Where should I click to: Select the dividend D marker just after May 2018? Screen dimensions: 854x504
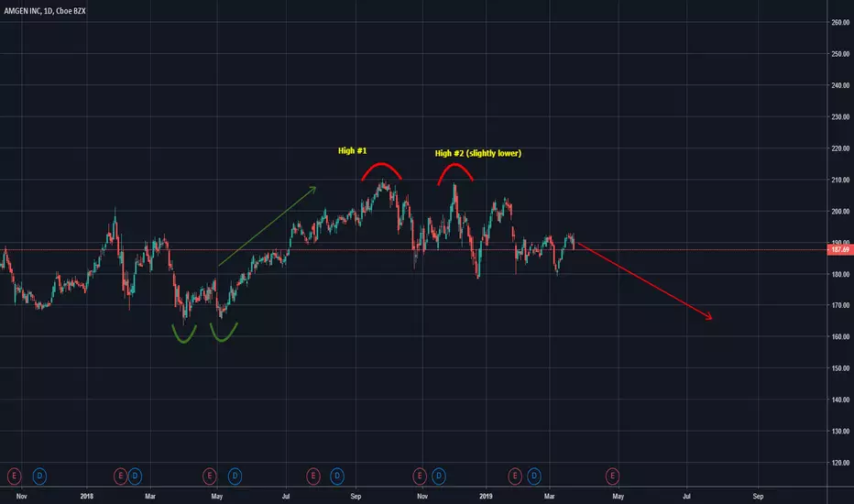(235, 477)
